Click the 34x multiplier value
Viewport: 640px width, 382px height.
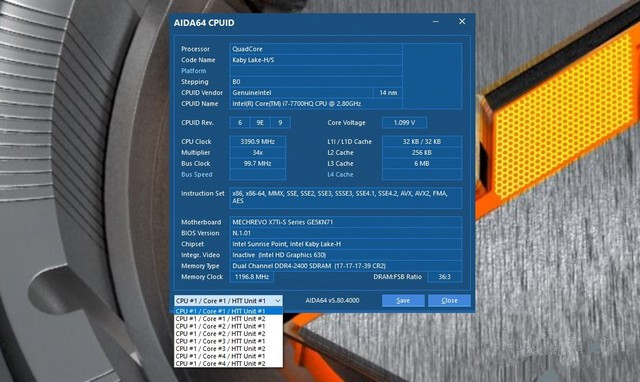(x=258, y=153)
